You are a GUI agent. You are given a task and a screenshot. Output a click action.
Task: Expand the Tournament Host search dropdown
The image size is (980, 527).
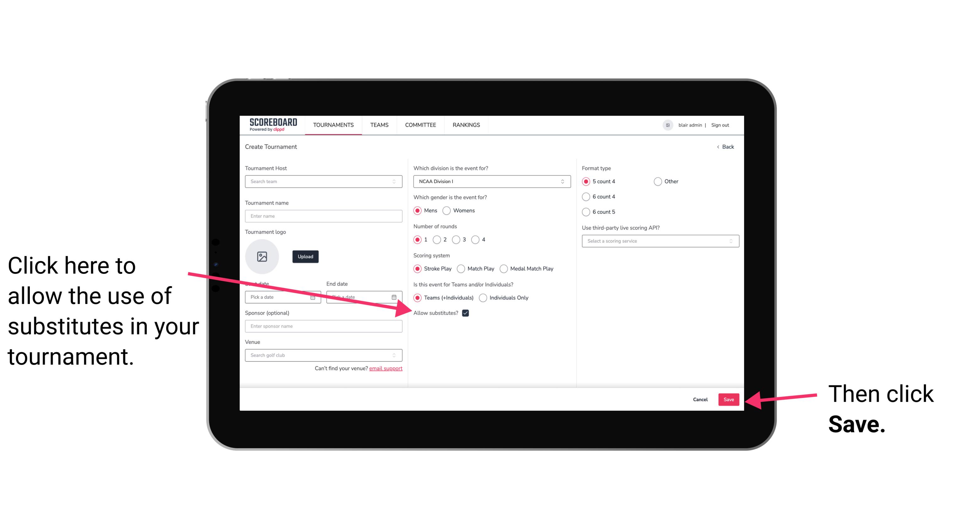coord(396,182)
